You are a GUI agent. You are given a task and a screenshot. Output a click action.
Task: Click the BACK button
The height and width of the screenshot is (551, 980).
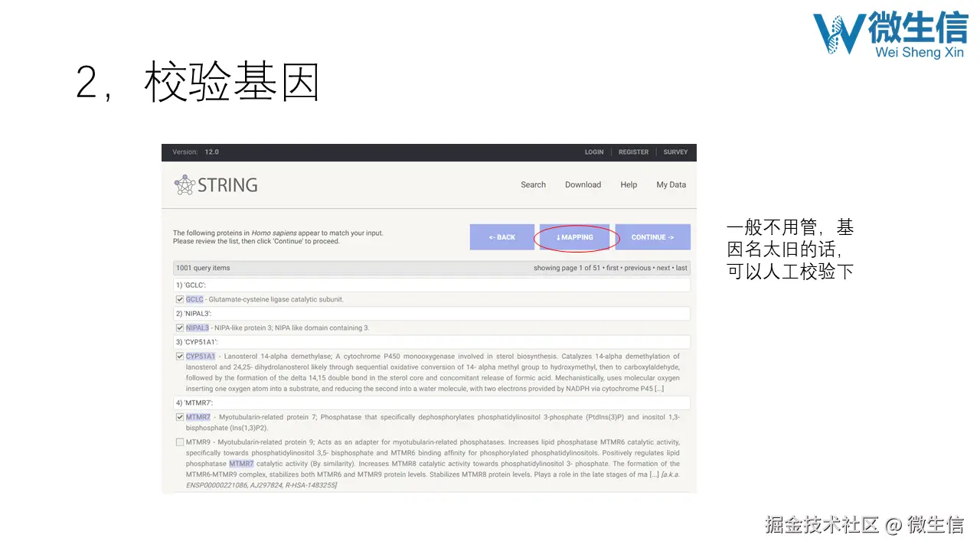(502, 237)
